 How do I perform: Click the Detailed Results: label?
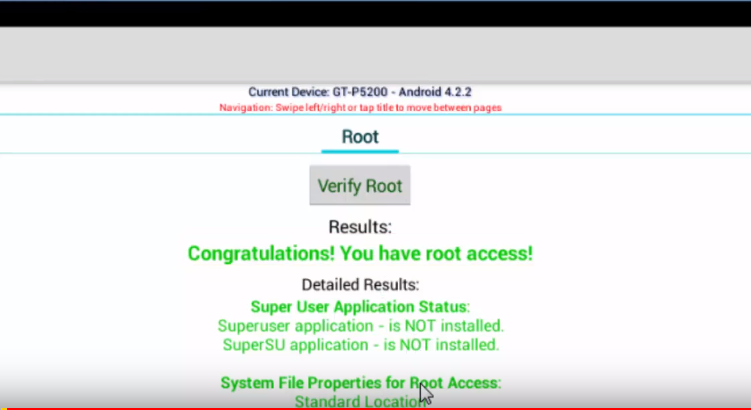pos(360,285)
